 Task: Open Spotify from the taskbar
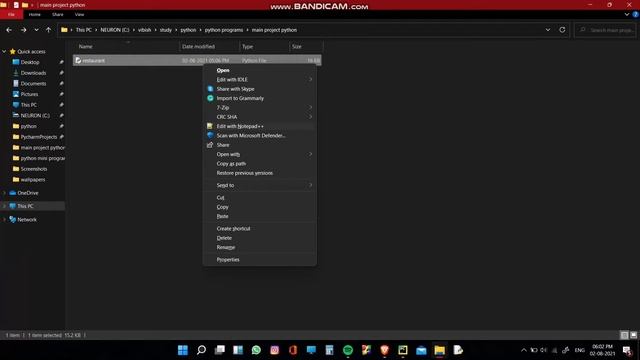point(348,350)
